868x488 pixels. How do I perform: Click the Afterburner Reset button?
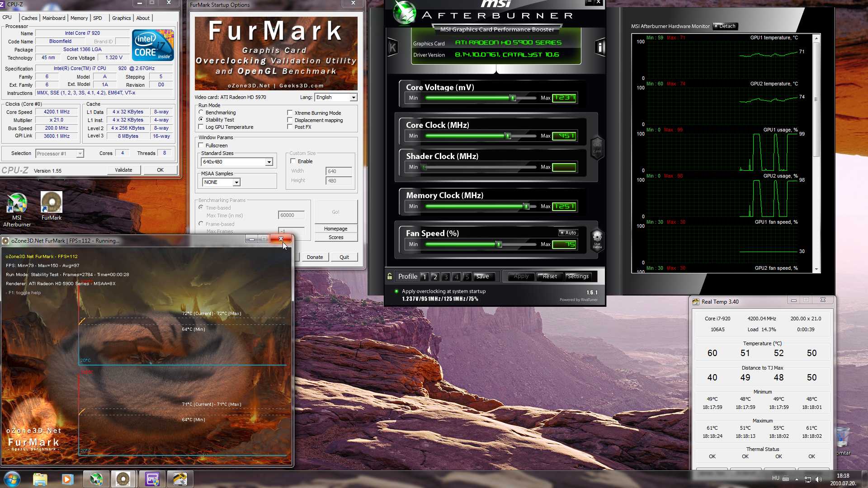click(x=550, y=277)
